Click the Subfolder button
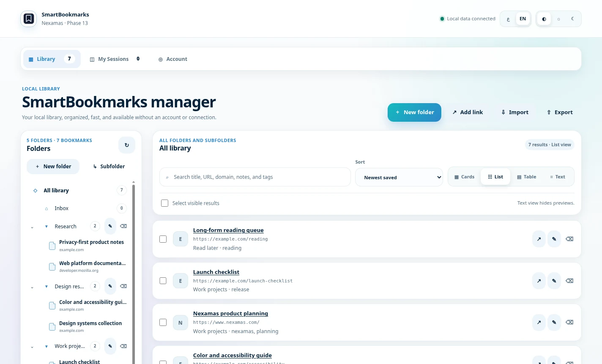602x364 pixels. (109, 167)
